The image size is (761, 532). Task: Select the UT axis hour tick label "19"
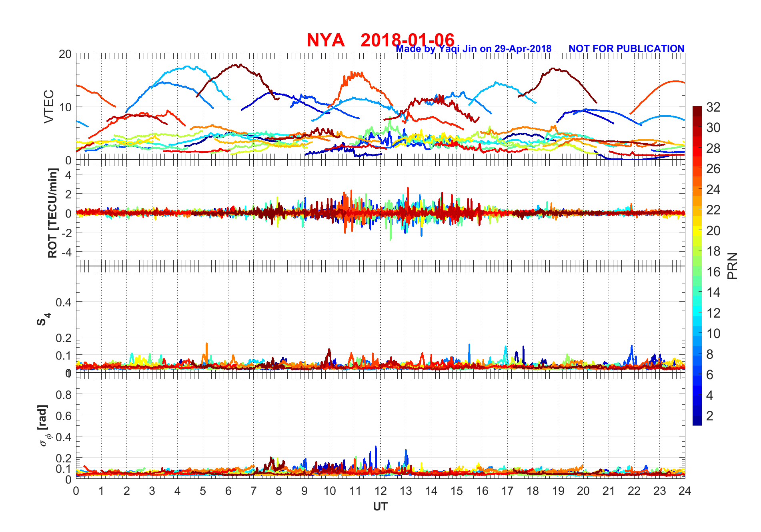[x=558, y=491]
